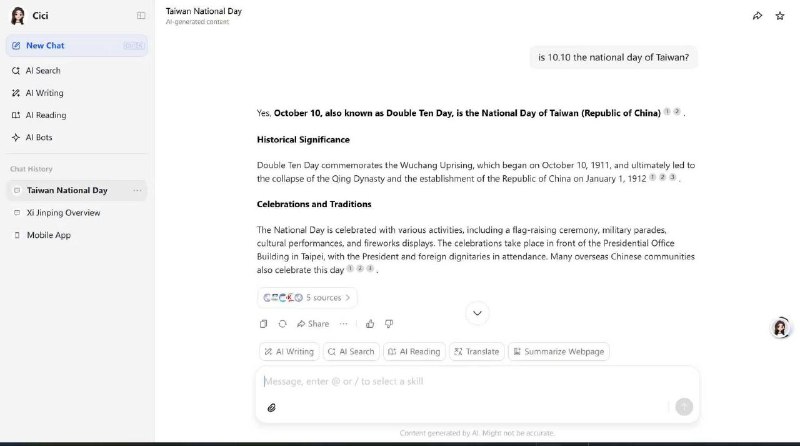Attach a file using the paperclip icon

271,407
